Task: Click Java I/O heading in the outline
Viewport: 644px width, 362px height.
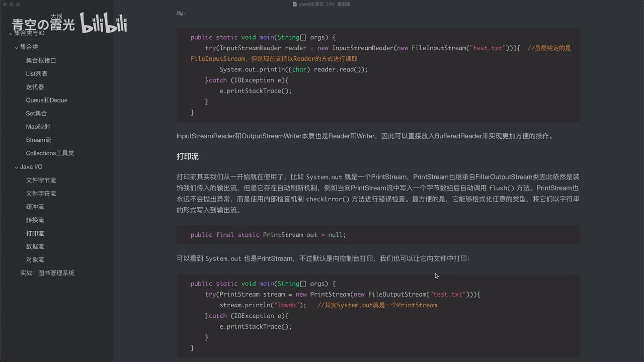Action: [31, 166]
